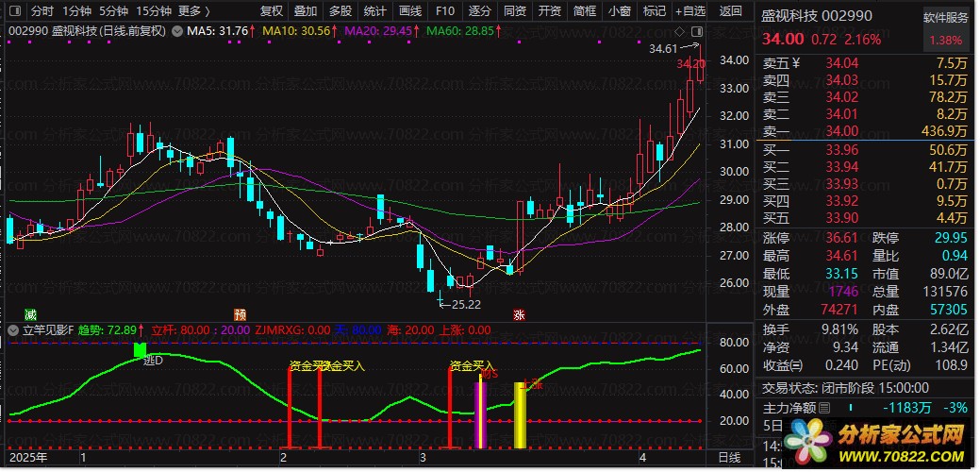The width and height of the screenshot is (980, 472).
Task: Toggle the right panel icon above chart
Action: 697,30
